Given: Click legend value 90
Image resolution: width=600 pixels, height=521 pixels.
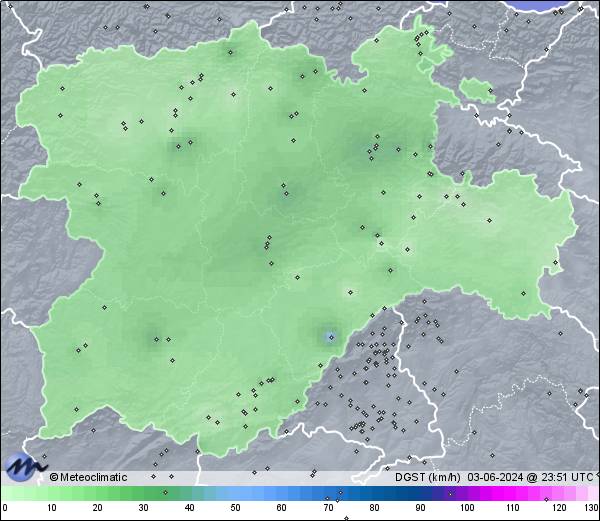Looking at the screenshot, I should (x=420, y=508).
